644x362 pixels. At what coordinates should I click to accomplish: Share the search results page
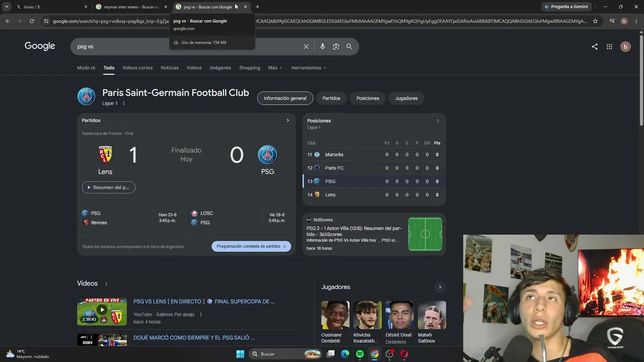595,46
